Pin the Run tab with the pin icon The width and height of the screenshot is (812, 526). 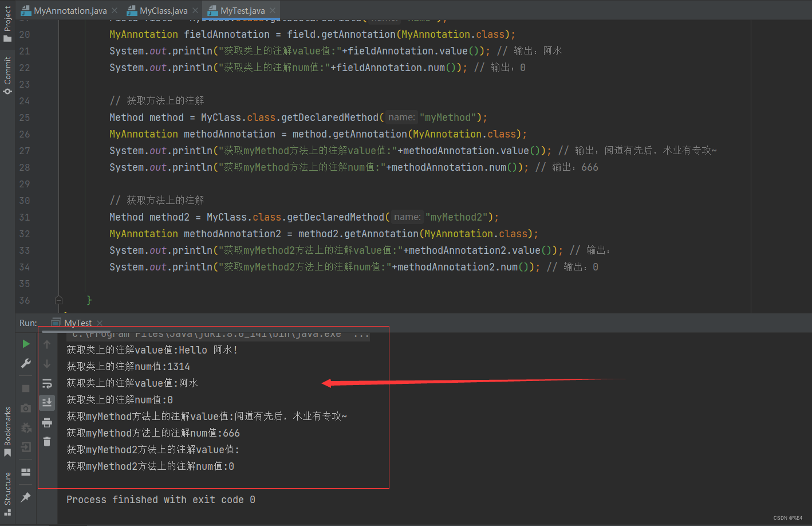tap(26, 497)
